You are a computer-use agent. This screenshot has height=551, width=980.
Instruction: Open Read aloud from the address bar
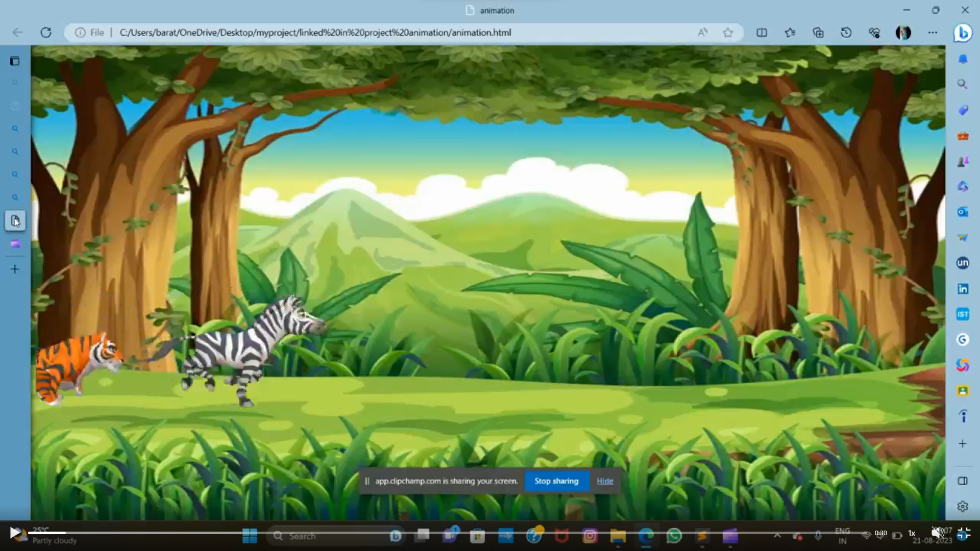point(703,33)
